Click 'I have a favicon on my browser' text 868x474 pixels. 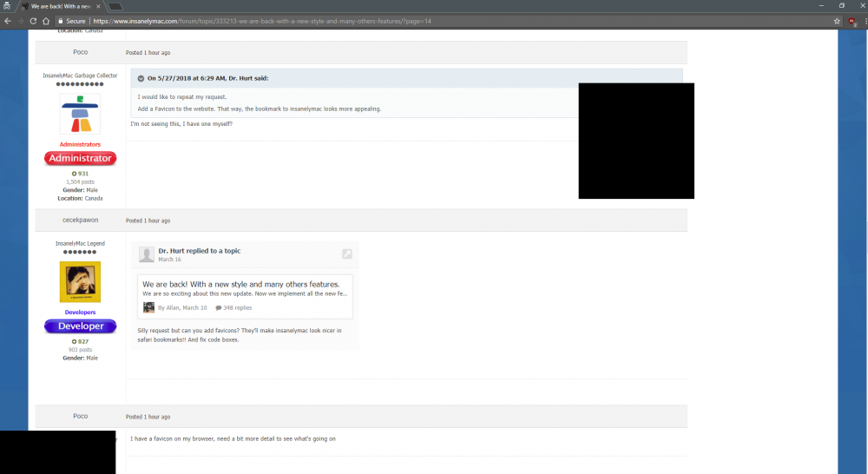[233, 438]
